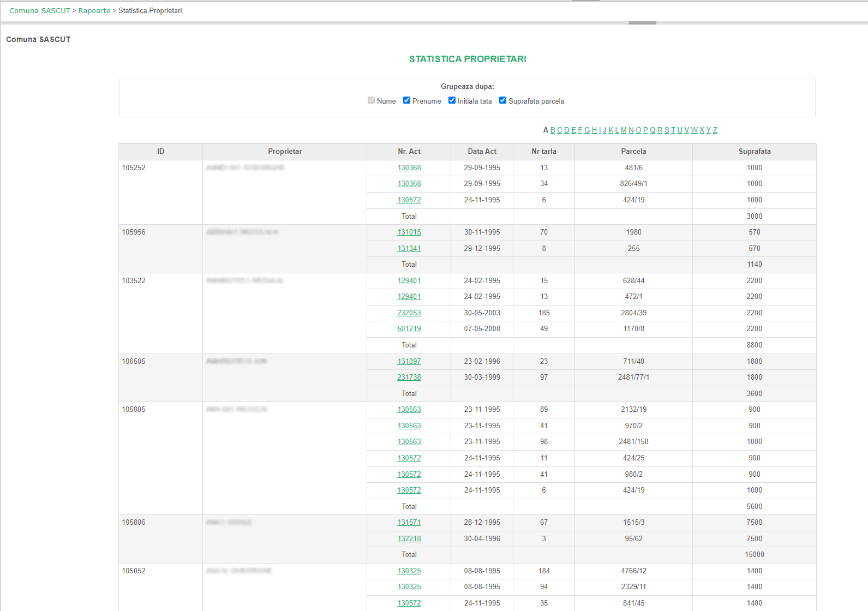The height and width of the screenshot is (611, 868).
Task: Click the Comuna SASCUT breadcrumb link
Action: [40, 11]
